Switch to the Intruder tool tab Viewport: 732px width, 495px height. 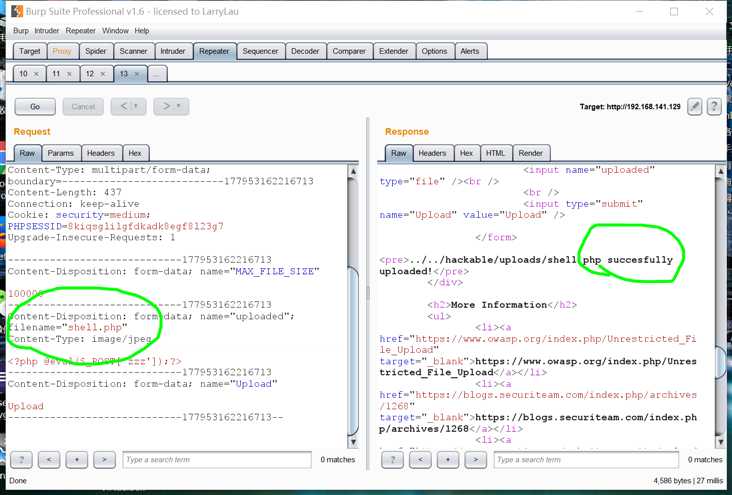[x=173, y=51]
